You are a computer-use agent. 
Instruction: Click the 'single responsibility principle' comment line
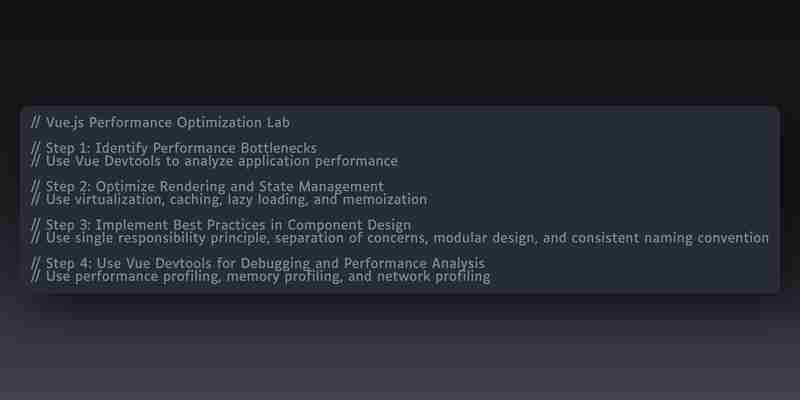[400, 238]
